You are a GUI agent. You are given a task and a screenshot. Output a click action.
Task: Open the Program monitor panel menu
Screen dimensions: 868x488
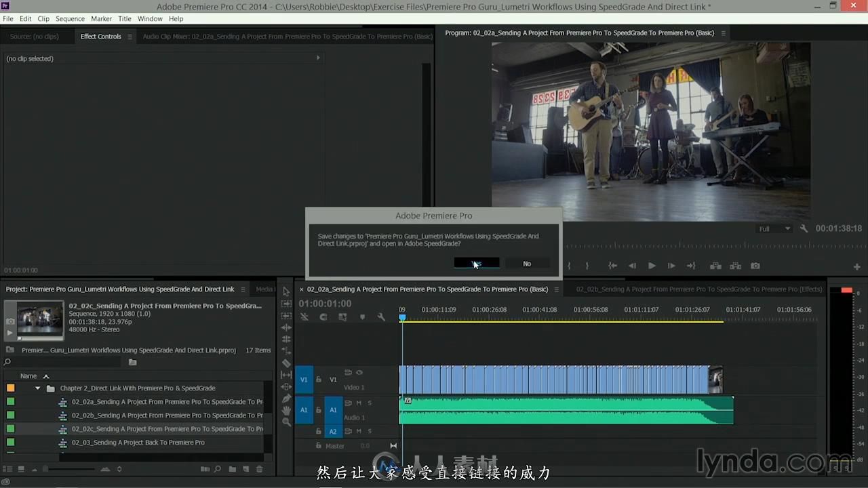(x=723, y=33)
